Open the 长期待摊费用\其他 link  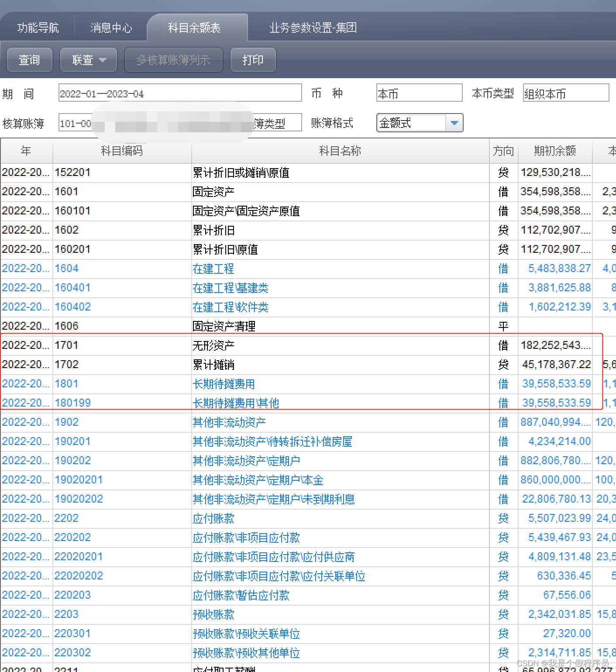(x=236, y=403)
